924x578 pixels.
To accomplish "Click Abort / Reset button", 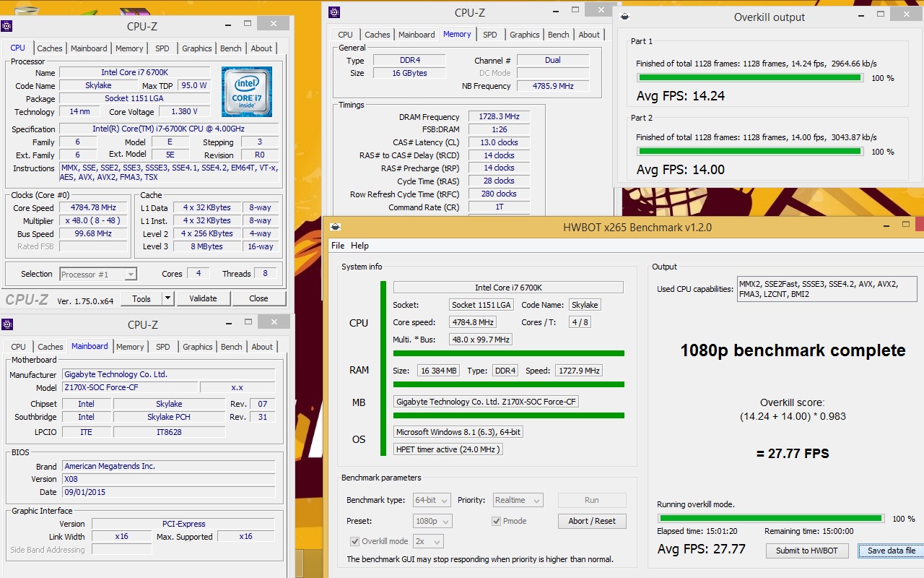I will 592,521.
